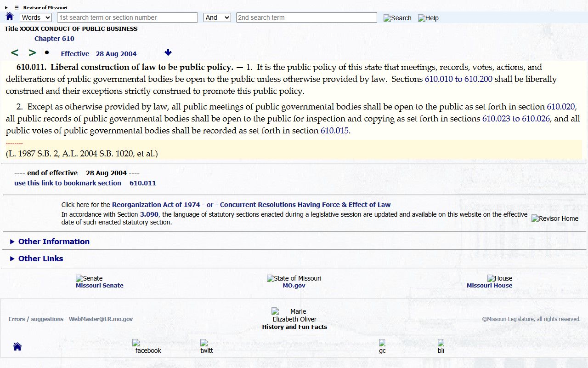
Task: Open the section 610.015 link
Action: point(334,131)
